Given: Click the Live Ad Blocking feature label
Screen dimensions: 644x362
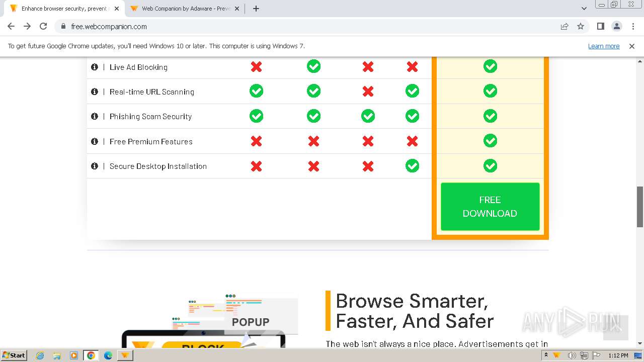Looking at the screenshot, I should tap(138, 67).
